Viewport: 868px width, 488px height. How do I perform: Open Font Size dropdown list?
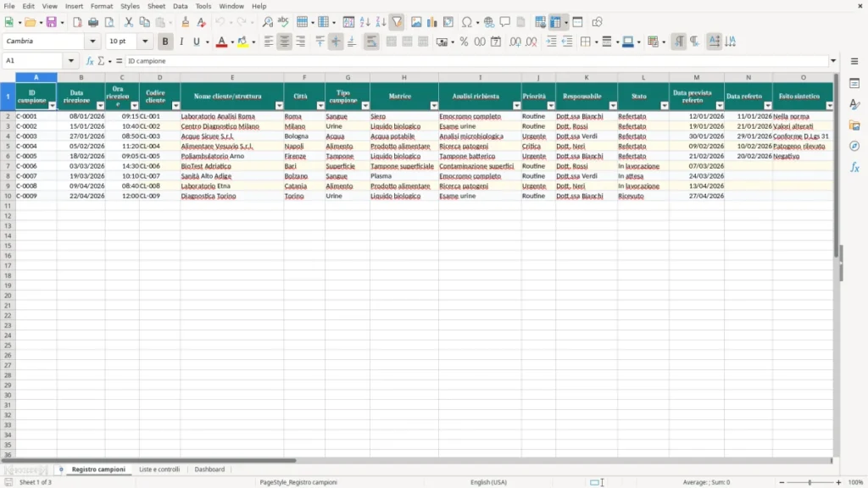click(x=145, y=42)
